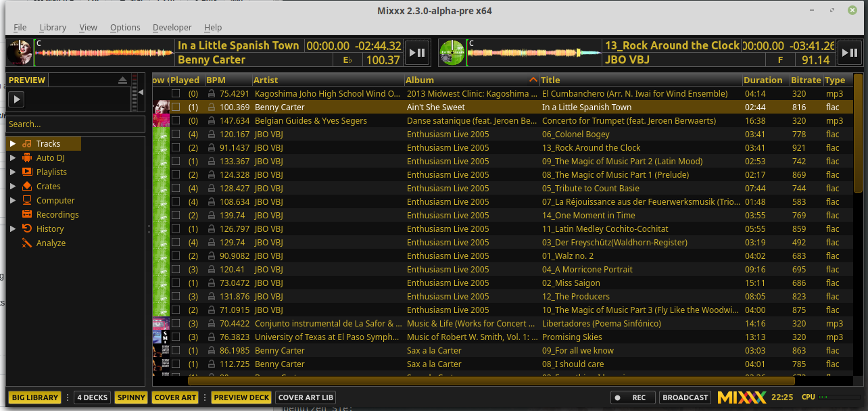Expand the Tracks tree node
This screenshot has width=868, height=411.
(12, 144)
